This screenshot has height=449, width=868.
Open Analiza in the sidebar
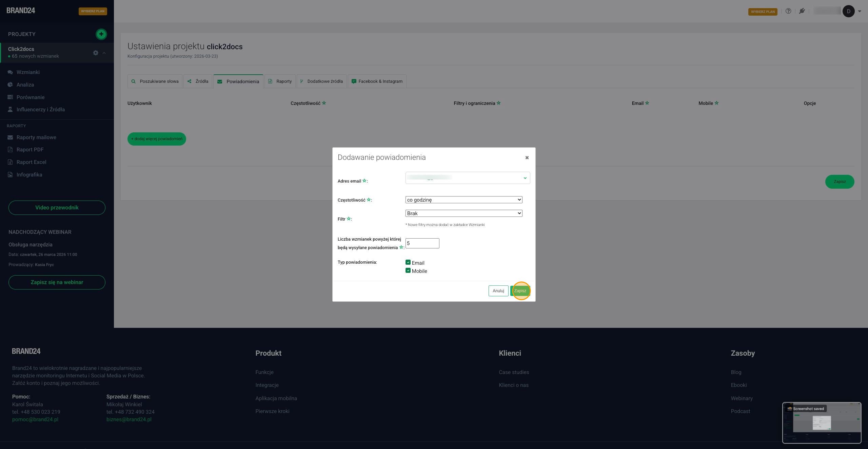click(x=25, y=85)
